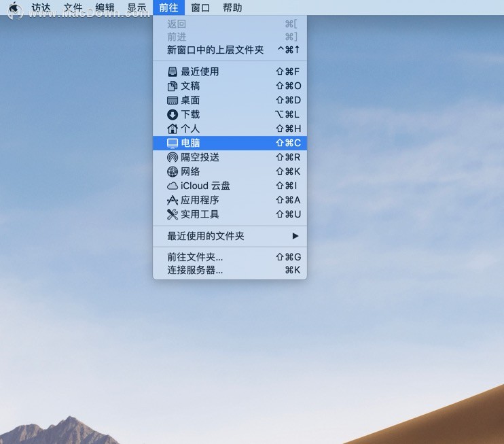Choose 新窗口中的上层文件夹 menu entry

point(230,50)
